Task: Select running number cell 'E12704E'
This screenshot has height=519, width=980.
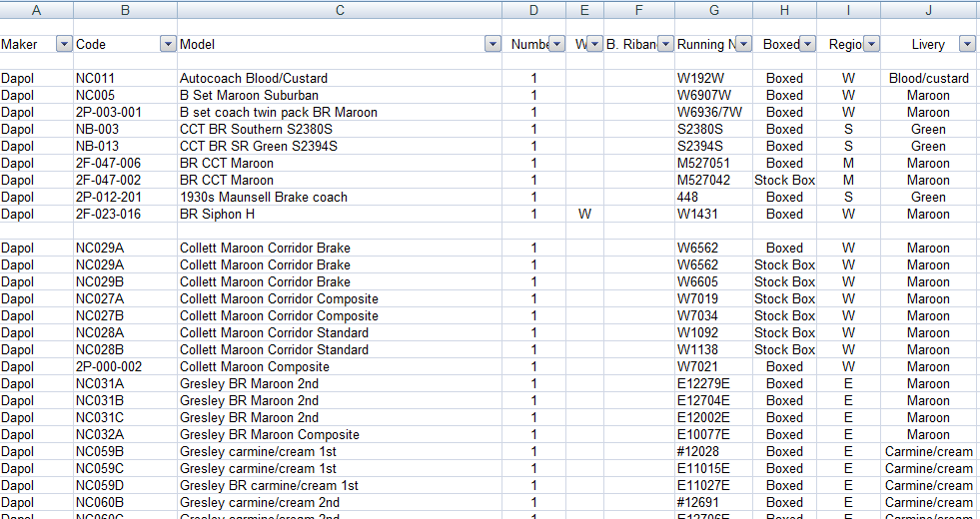Action: pos(713,400)
